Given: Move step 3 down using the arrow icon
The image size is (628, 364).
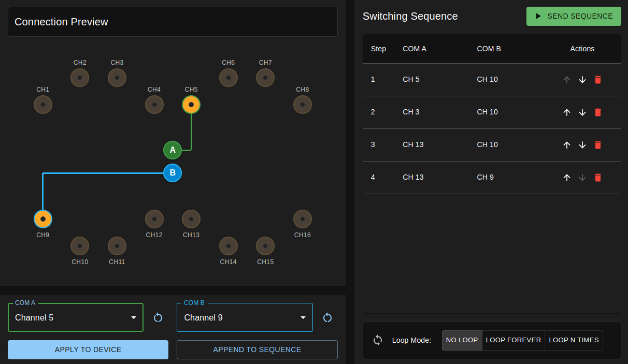Looking at the screenshot, I should [582, 145].
